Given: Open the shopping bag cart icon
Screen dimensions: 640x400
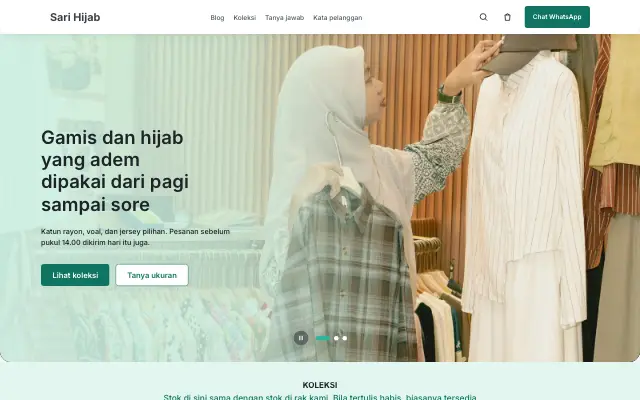Looking at the screenshot, I should coord(507,17).
